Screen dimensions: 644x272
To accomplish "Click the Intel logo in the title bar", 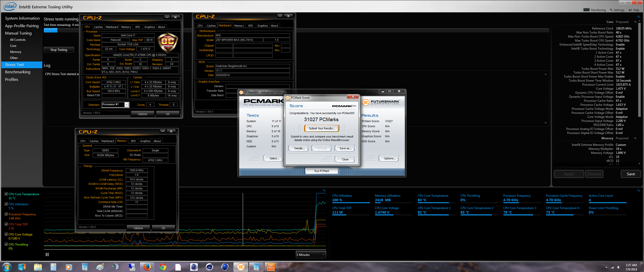I will coord(10,6).
